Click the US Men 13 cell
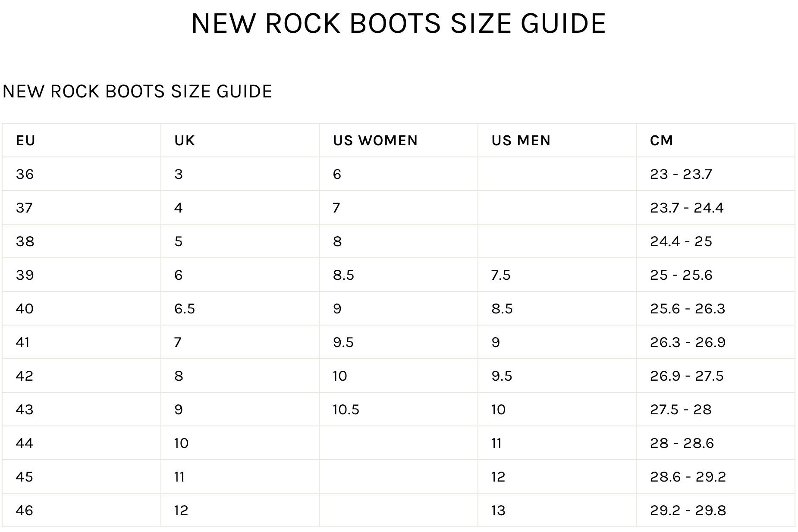The width and height of the screenshot is (798, 532). point(498,510)
